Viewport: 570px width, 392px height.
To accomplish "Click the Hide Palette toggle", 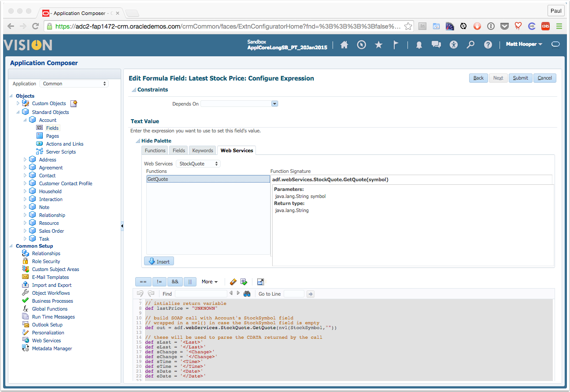I will (138, 141).
